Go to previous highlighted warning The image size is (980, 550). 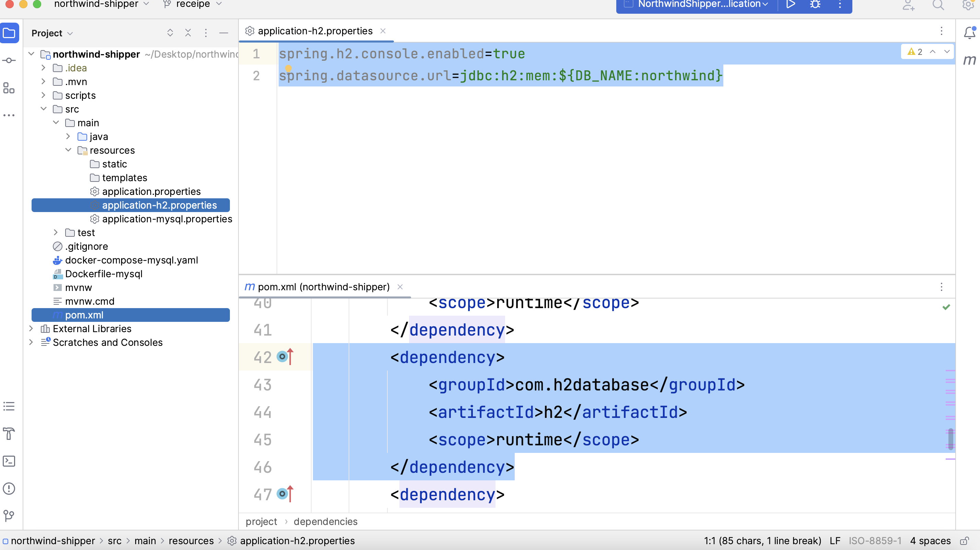pos(932,51)
